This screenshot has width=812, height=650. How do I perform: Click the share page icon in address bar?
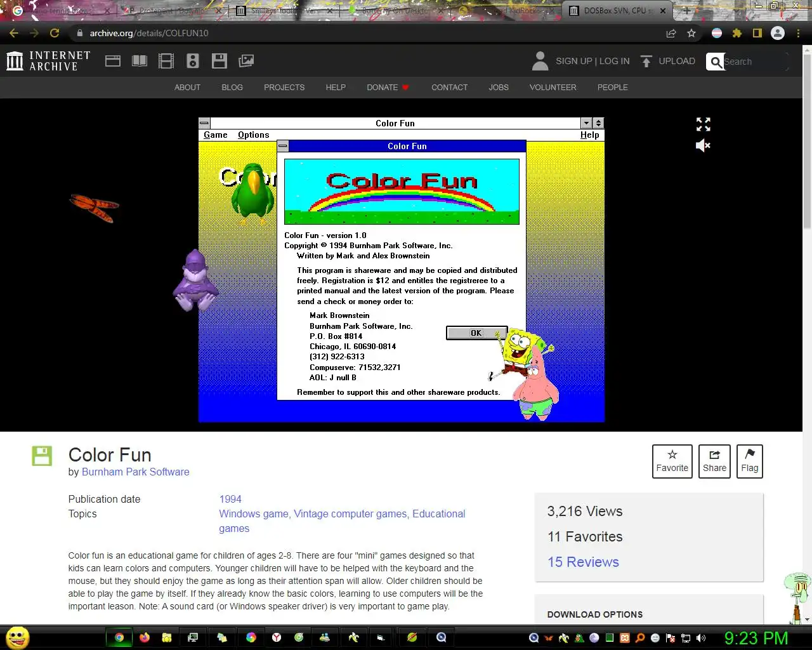click(x=671, y=33)
